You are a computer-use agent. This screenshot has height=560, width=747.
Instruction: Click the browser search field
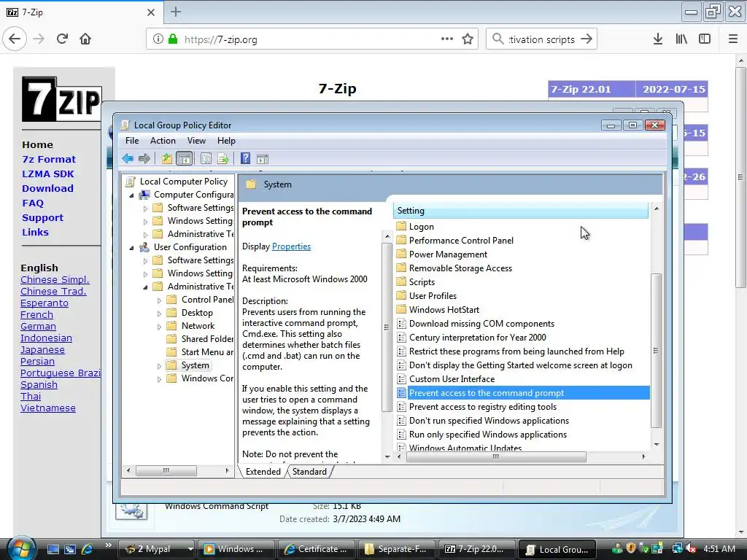[542, 39]
